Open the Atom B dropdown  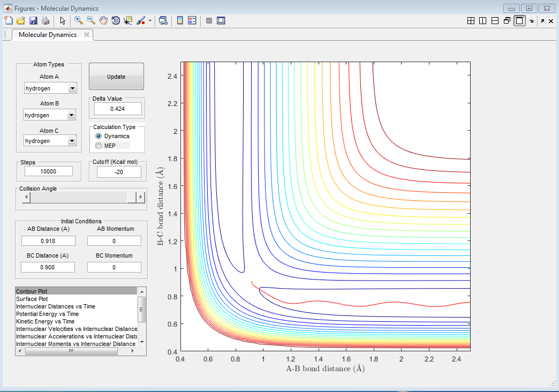pos(71,115)
